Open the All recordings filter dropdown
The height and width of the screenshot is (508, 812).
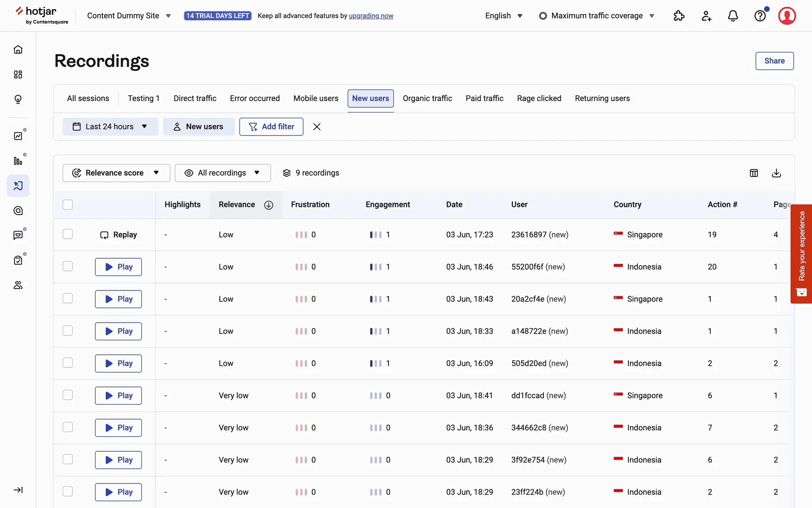[x=222, y=173]
